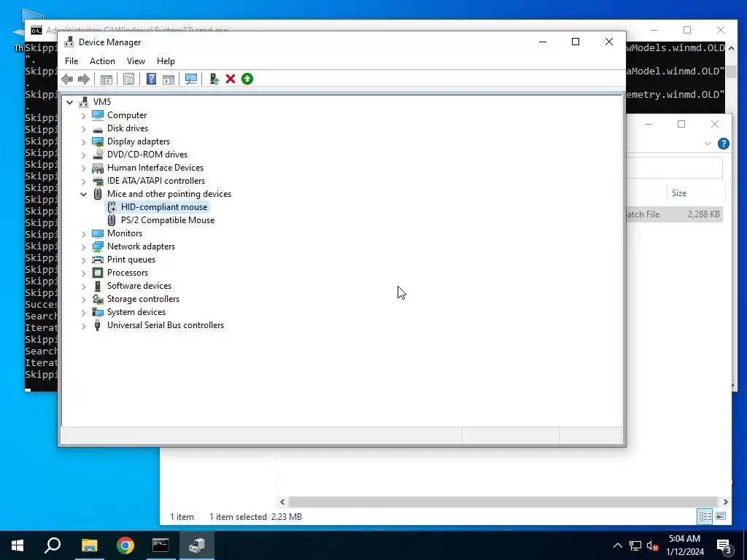747x560 pixels.
Task: Uninstall device with the red X icon
Action: pos(231,79)
